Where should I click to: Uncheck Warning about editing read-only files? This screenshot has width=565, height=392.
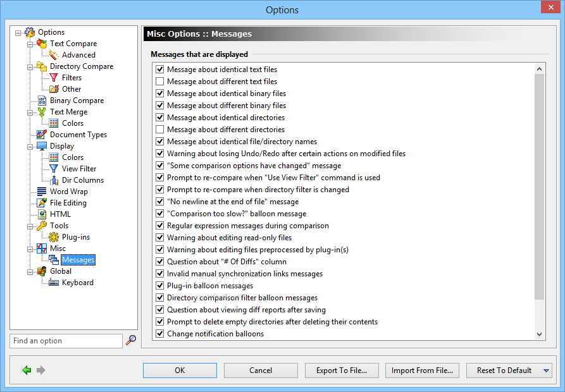(159, 238)
